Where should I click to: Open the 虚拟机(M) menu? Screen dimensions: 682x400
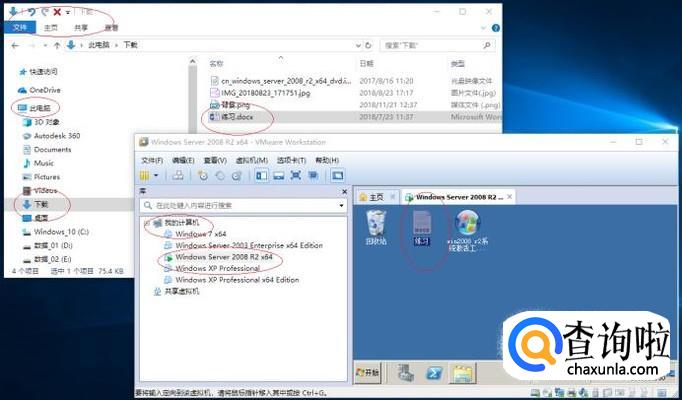click(x=252, y=160)
